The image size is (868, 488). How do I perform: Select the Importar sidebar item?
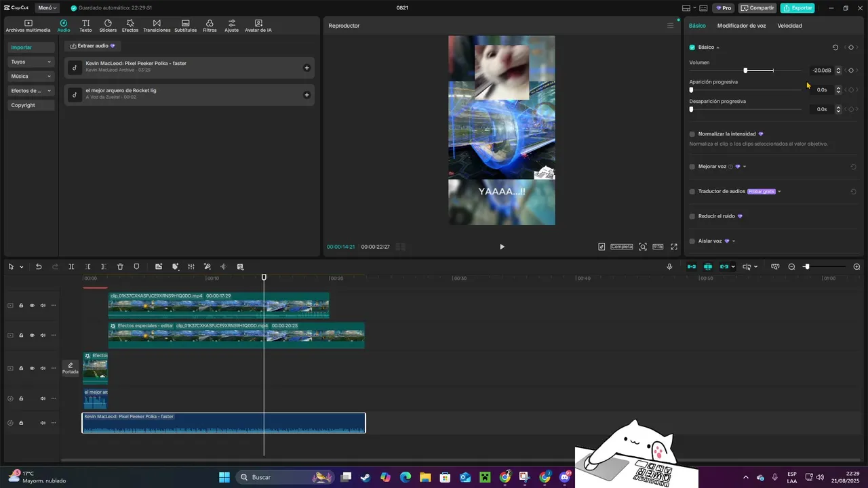click(x=31, y=47)
